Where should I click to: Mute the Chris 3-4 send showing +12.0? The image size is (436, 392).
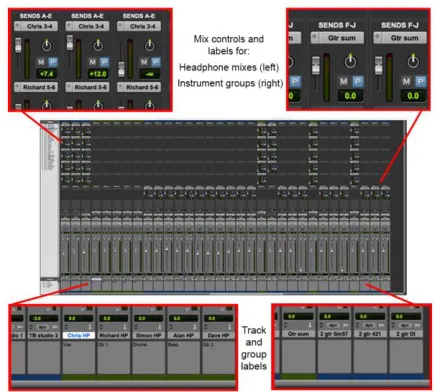pyautogui.click(x=92, y=62)
